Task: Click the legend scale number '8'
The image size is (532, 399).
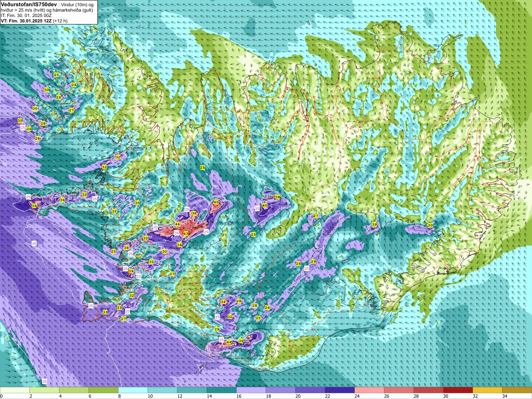Action: (x=119, y=396)
